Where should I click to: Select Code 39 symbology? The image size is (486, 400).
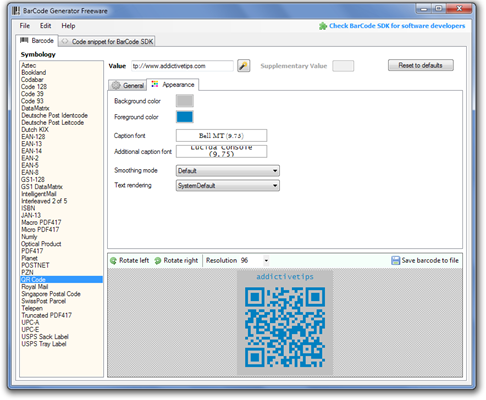tap(32, 94)
